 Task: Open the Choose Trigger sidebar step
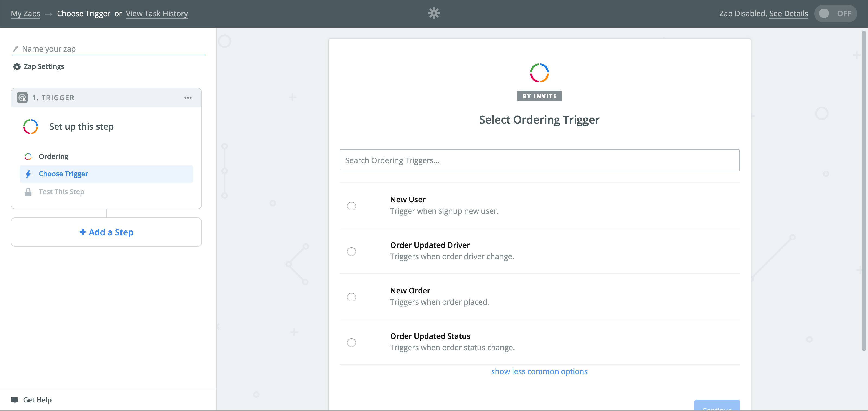coord(63,174)
